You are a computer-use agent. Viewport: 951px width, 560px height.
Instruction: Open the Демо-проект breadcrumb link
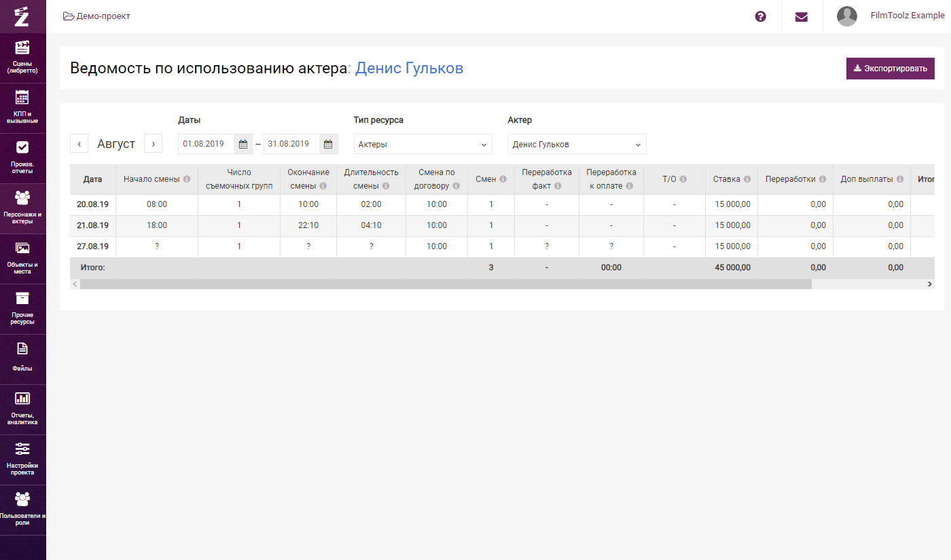96,16
